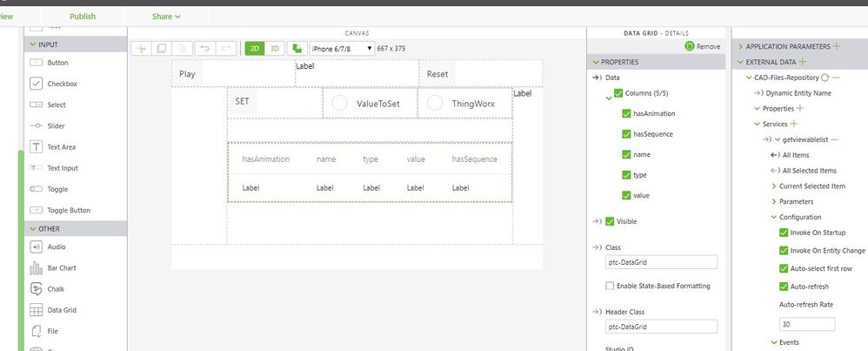
Task: Choose the Audio widget icon
Action: click(36, 246)
